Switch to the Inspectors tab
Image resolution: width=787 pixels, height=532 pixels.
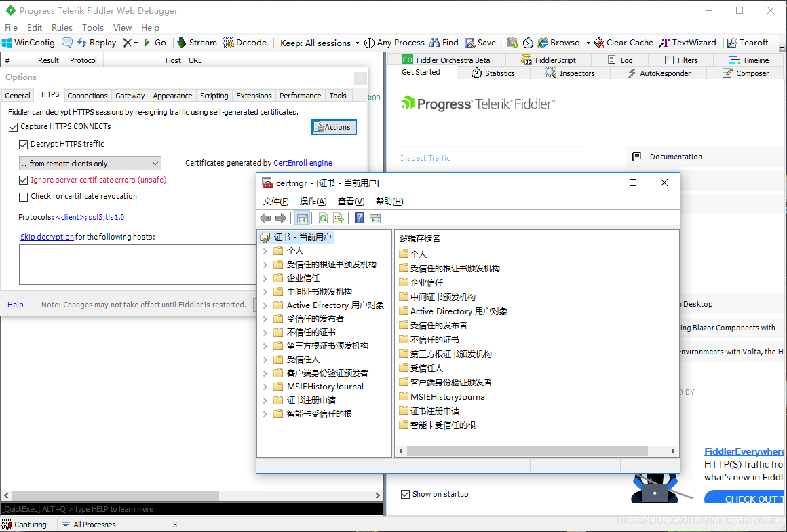tap(570, 73)
